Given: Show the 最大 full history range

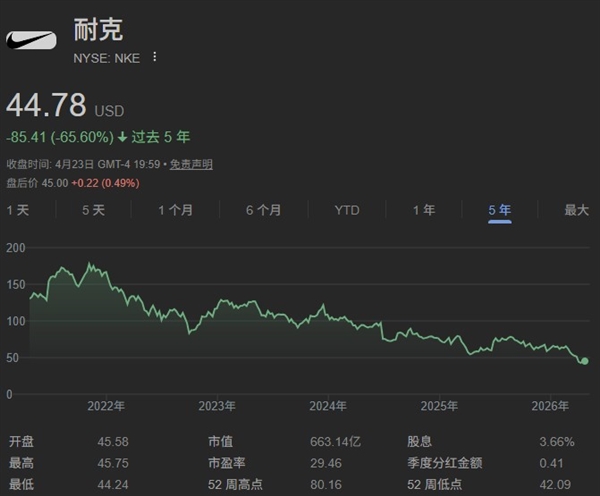Looking at the screenshot, I should click(576, 210).
